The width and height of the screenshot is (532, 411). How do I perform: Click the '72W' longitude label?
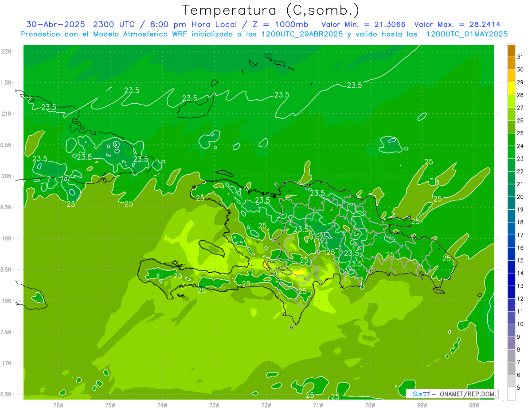click(266, 405)
